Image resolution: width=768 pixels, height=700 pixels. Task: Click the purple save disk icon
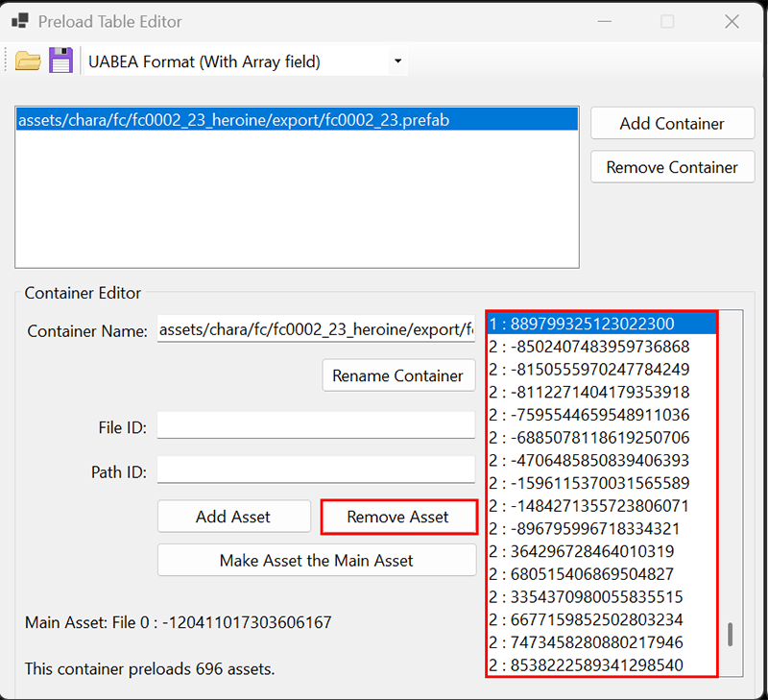coord(61,61)
